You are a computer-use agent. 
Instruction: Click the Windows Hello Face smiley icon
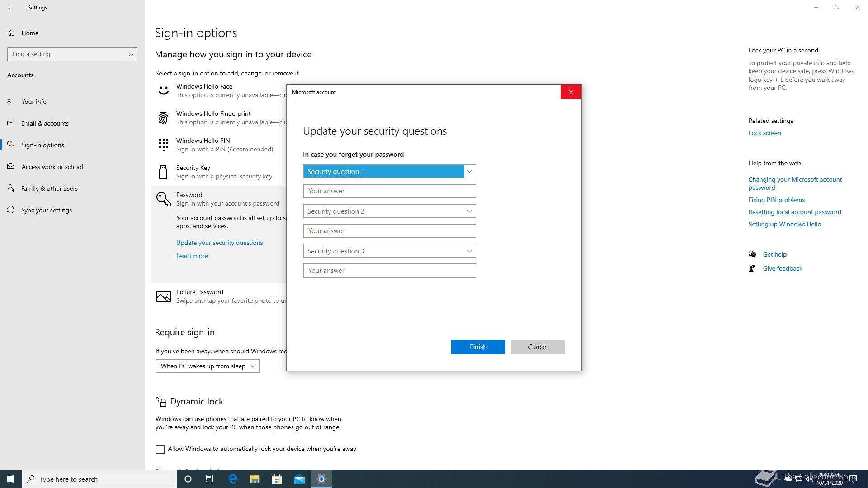[163, 91]
